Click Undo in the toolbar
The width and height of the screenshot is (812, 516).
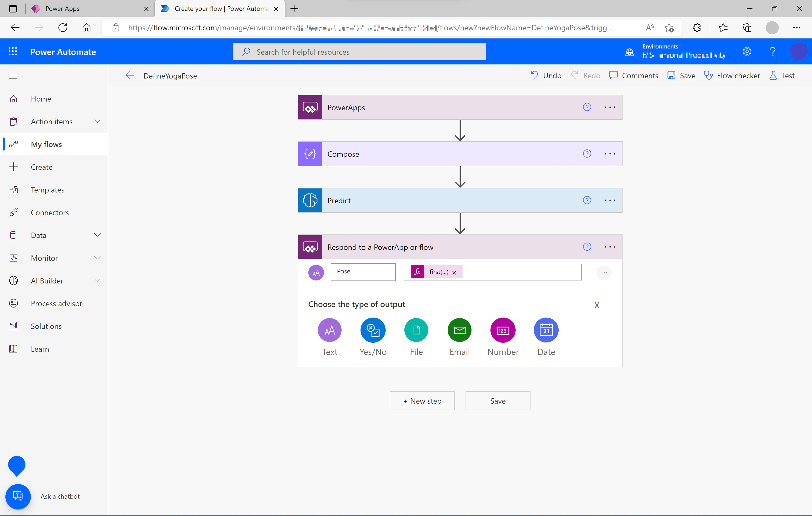coord(546,76)
